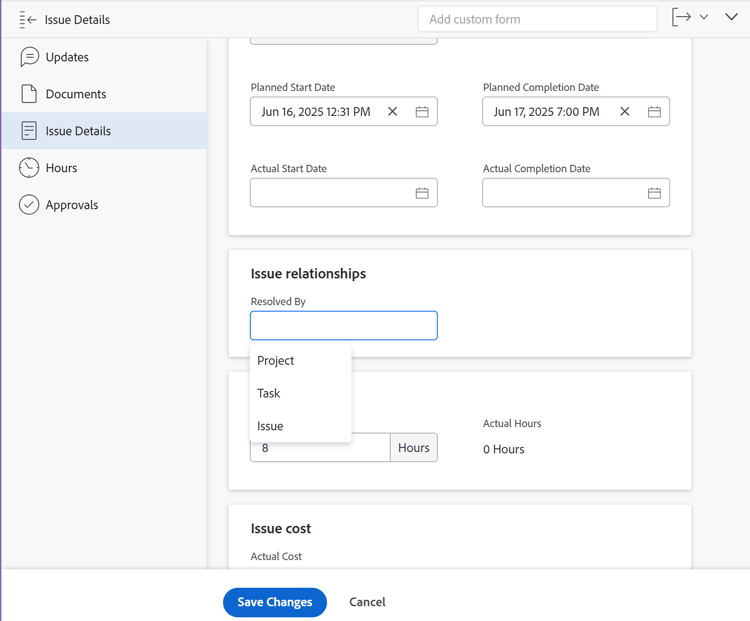Choose Task in the Resolved By list
The image size is (750, 621).
click(x=269, y=393)
